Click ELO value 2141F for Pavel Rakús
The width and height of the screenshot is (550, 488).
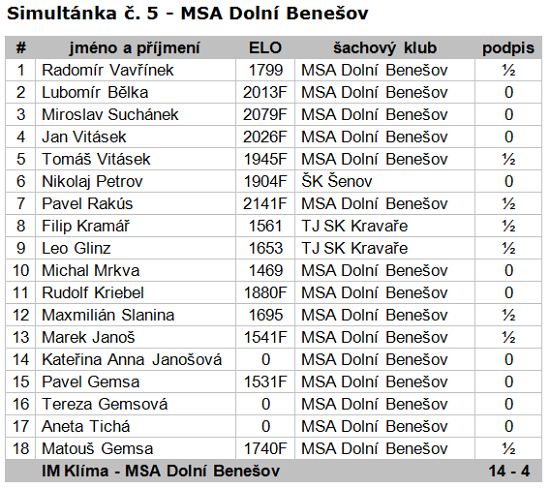click(265, 203)
